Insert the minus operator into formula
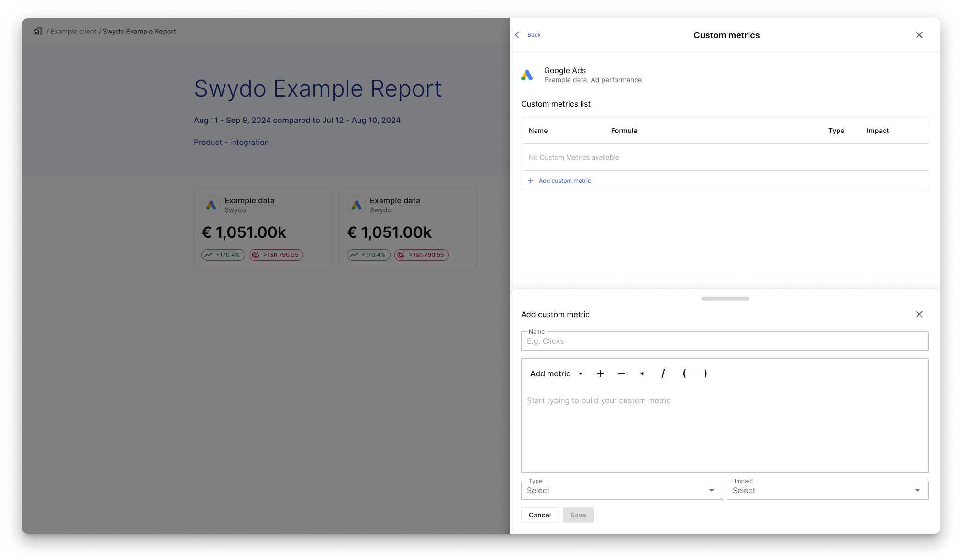Viewport: 962px width, 560px height. [621, 373]
